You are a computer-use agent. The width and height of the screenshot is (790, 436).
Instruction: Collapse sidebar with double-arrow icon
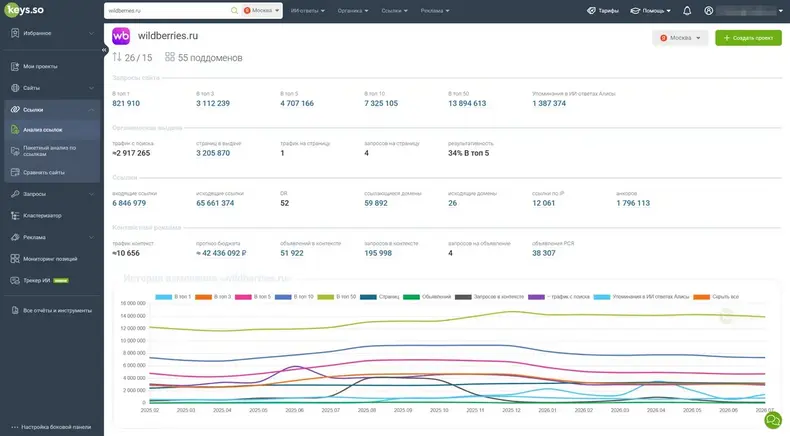coord(104,50)
